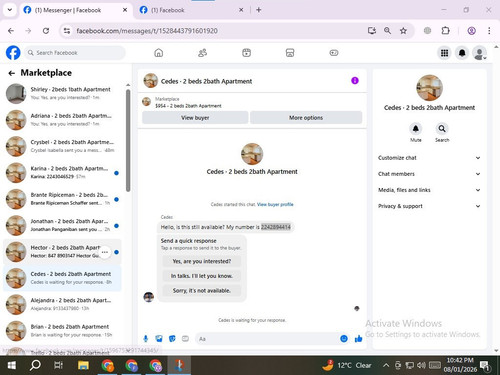This screenshot has height=375, width=500.
Task: Open Task View on taskbar
Action: (x=59, y=365)
